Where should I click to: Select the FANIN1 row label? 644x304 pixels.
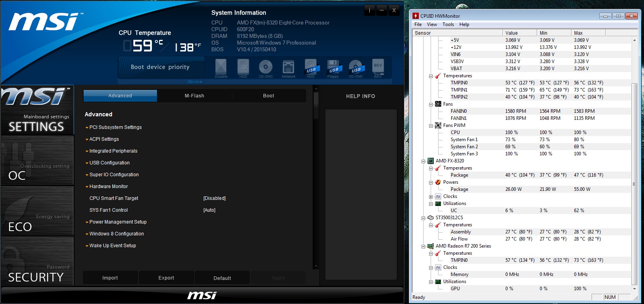pos(459,118)
